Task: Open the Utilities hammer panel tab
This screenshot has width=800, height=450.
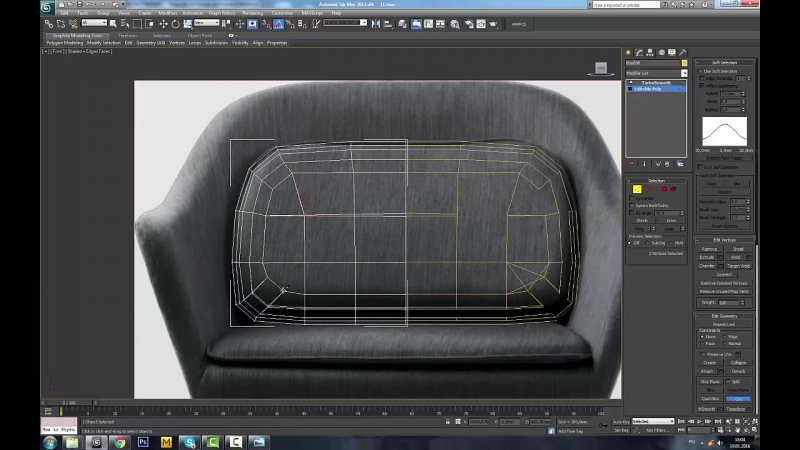Action: coord(683,53)
